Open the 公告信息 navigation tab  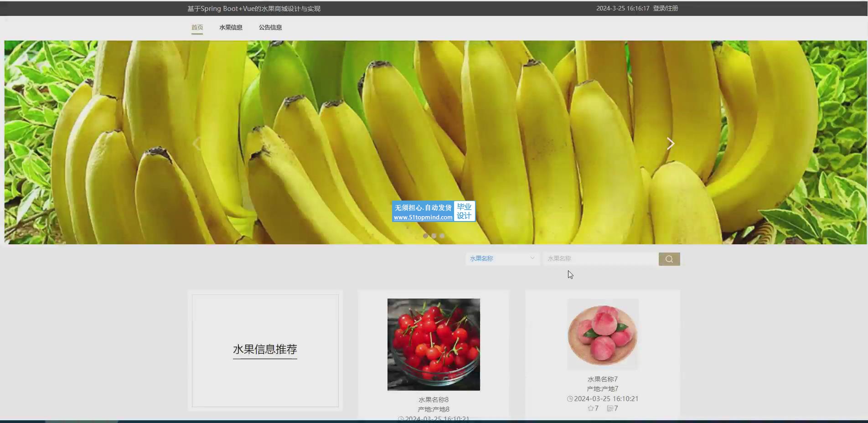pos(270,27)
